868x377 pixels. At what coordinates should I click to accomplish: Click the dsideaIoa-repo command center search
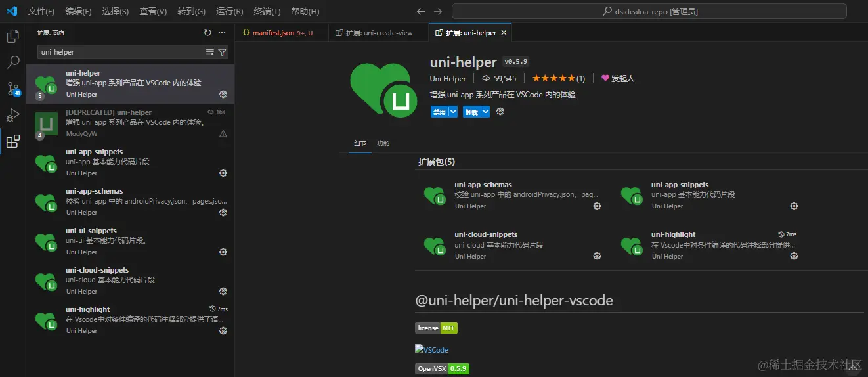click(649, 11)
